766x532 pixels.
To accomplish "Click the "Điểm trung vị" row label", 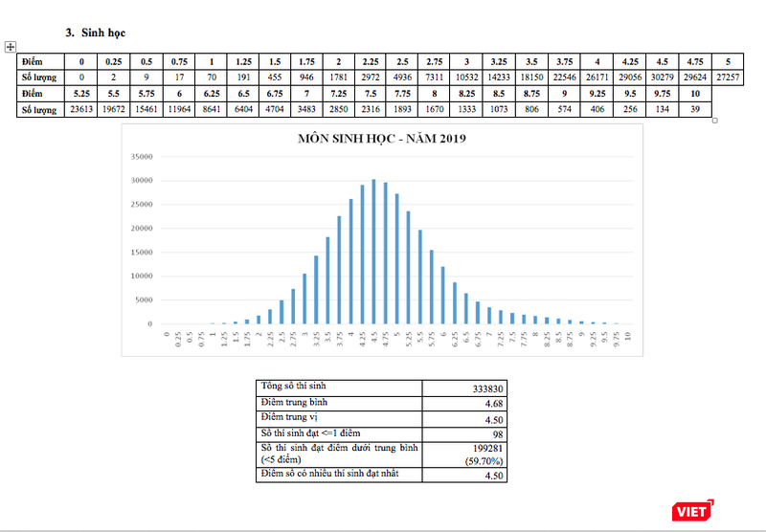I will pos(291,418).
